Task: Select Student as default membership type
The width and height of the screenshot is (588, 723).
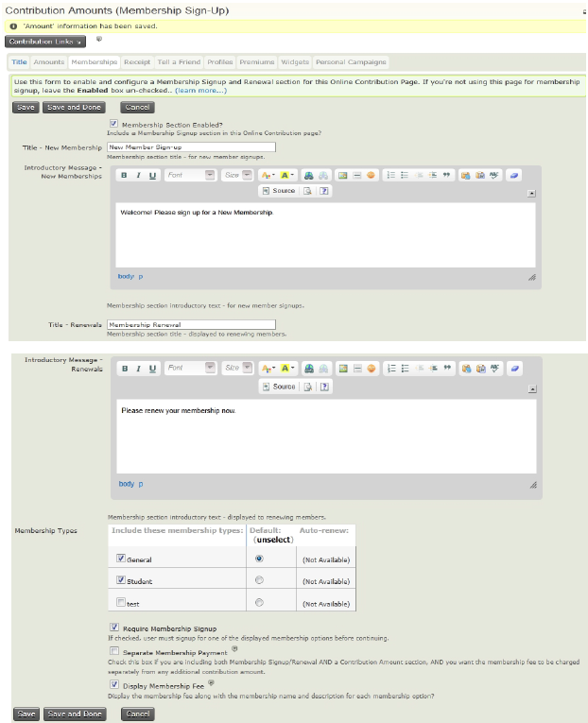Action: pyautogui.click(x=259, y=580)
